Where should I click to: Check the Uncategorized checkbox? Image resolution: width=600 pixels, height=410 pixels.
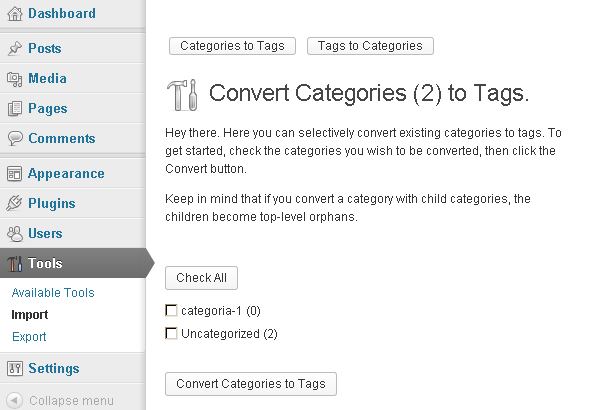point(171,333)
